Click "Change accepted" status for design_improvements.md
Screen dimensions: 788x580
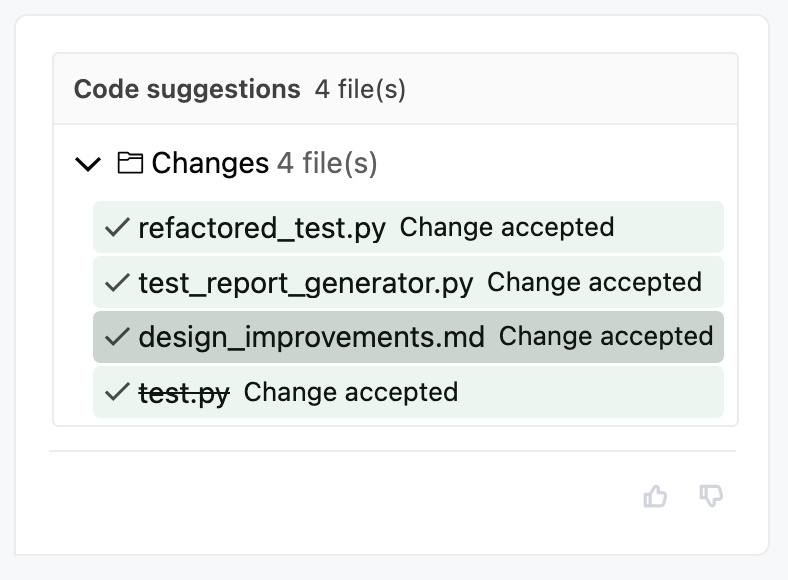606,336
